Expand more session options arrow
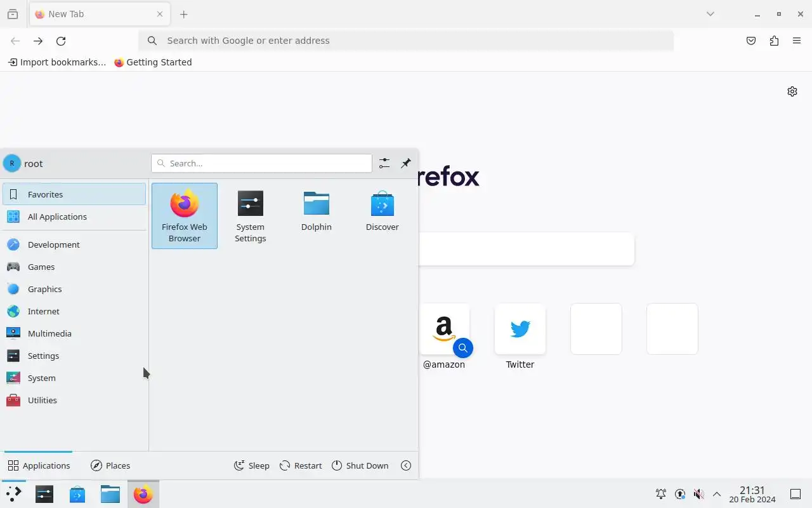Image resolution: width=812 pixels, height=508 pixels. pos(406,465)
